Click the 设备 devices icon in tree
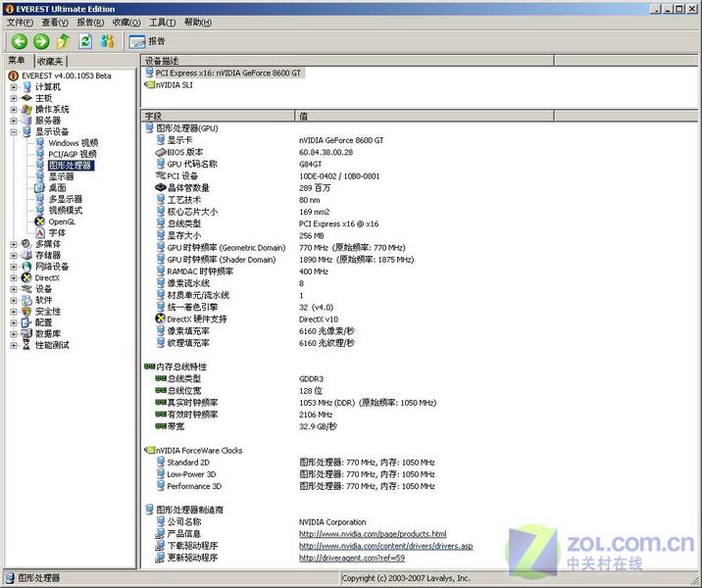 pyautogui.click(x=26, y=289)
